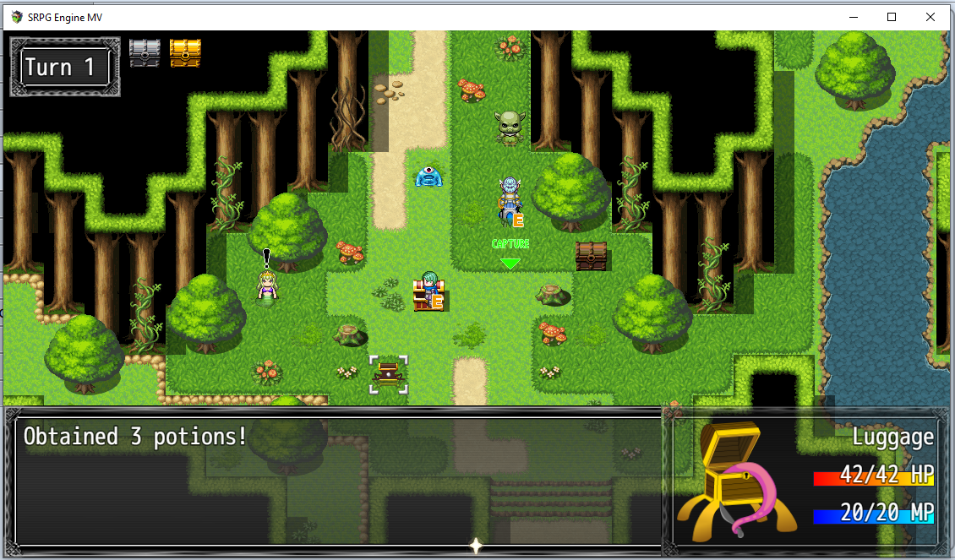Click the Luggage unit name
955x560 pixels.
892,437
